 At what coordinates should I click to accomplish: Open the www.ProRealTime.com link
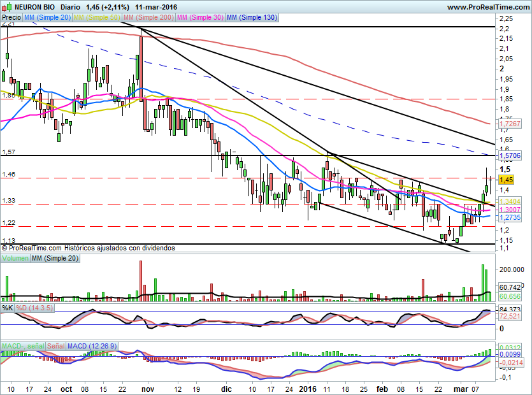point(487,6)
